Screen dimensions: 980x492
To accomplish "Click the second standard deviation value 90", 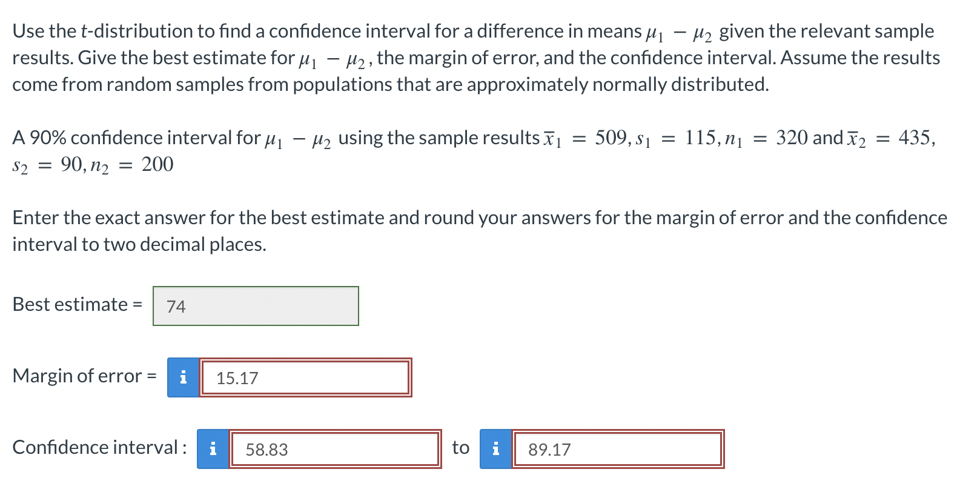I will coord(72,164).
